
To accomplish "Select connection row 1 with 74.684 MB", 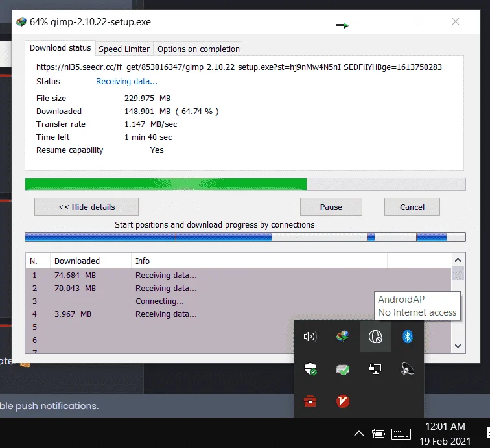I will click(x=238, y=276).
